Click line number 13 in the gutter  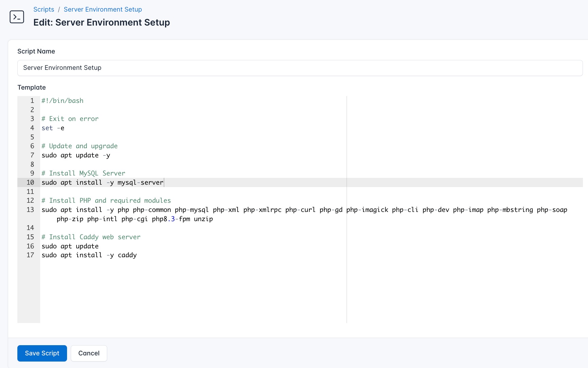click(x=30, y=210)
